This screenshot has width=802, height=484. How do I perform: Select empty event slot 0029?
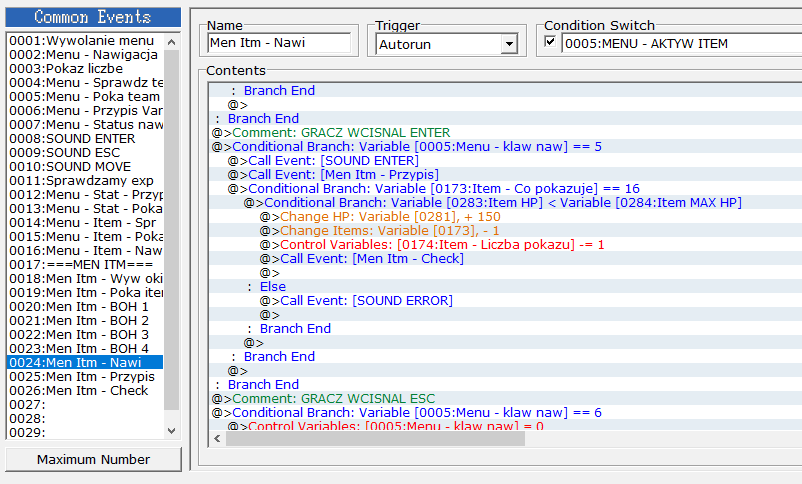[85, 432]
